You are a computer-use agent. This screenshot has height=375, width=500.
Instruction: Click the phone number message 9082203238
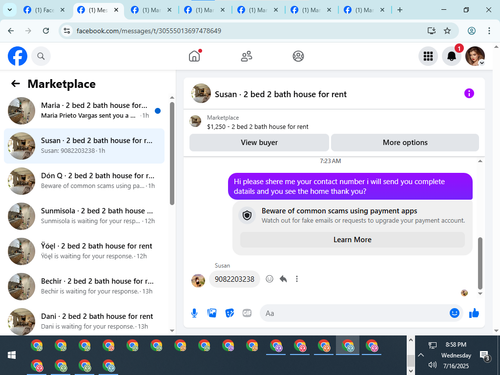234,279
